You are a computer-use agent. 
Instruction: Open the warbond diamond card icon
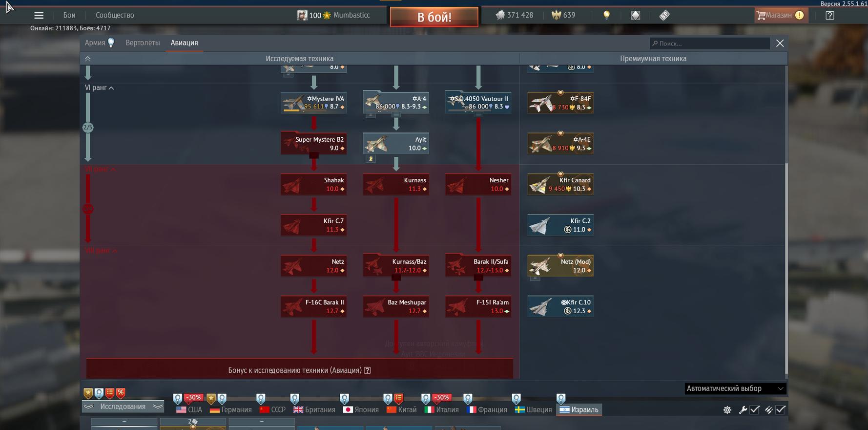pyautogui.click(x=635, y=15)
